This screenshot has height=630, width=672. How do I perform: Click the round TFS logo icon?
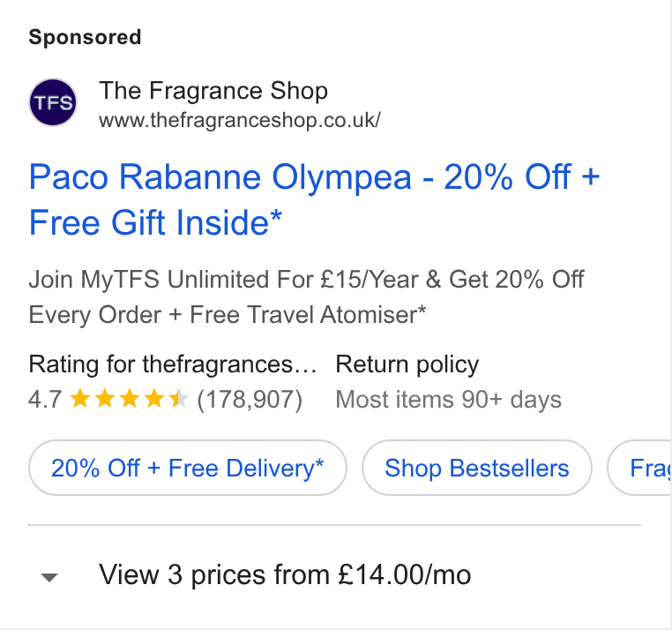pos(53,102)
